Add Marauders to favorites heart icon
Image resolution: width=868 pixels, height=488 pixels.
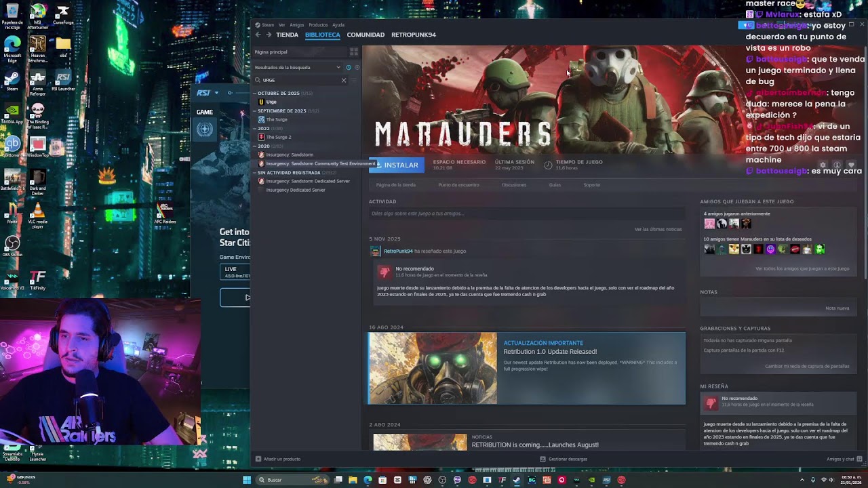[852, 165]
